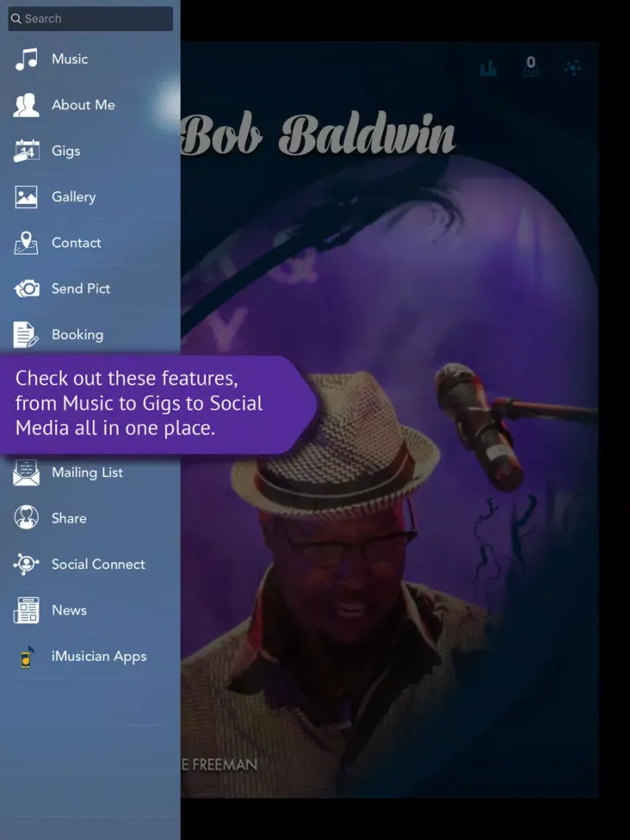630x840 pixels.
Task: Click the search magnifier icon
Action: point(16,18)
